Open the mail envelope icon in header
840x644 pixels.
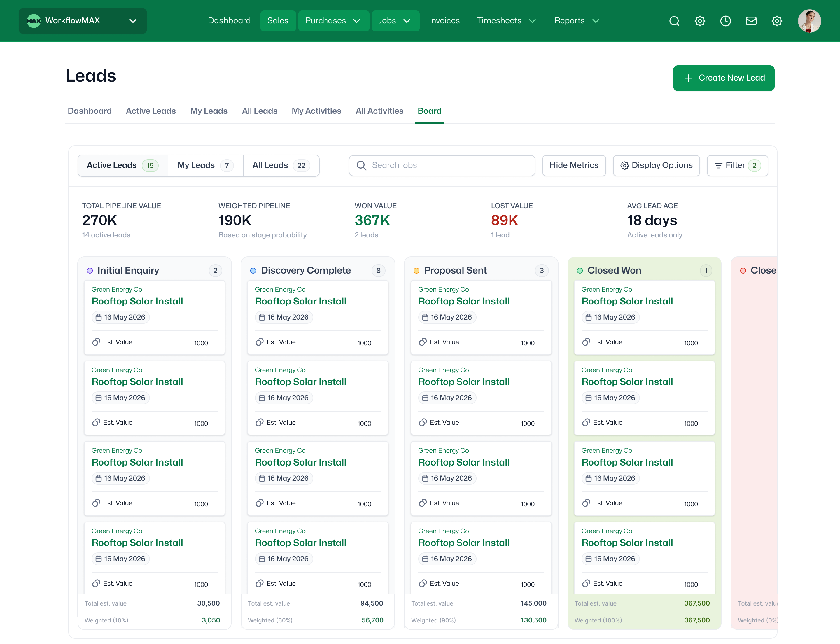click(751, 21)
